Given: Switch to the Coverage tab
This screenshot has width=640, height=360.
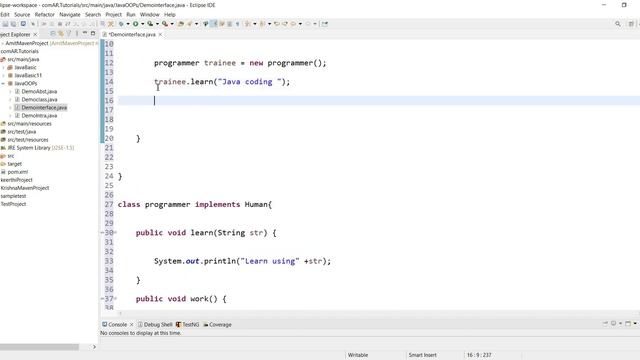Looking at the screenshot, I should point(217,324).
